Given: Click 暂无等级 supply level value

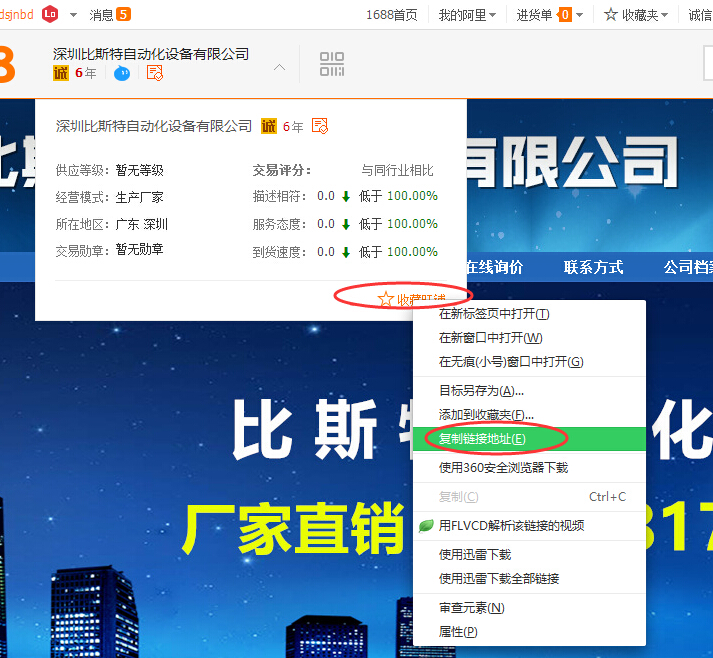Looking at the screenshot, I should [140, 171].
